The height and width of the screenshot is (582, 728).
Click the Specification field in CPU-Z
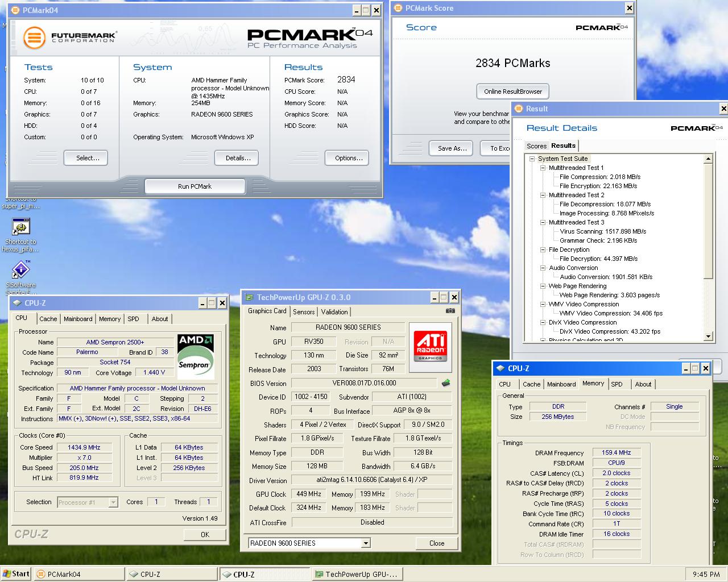(x=137, y=388)
